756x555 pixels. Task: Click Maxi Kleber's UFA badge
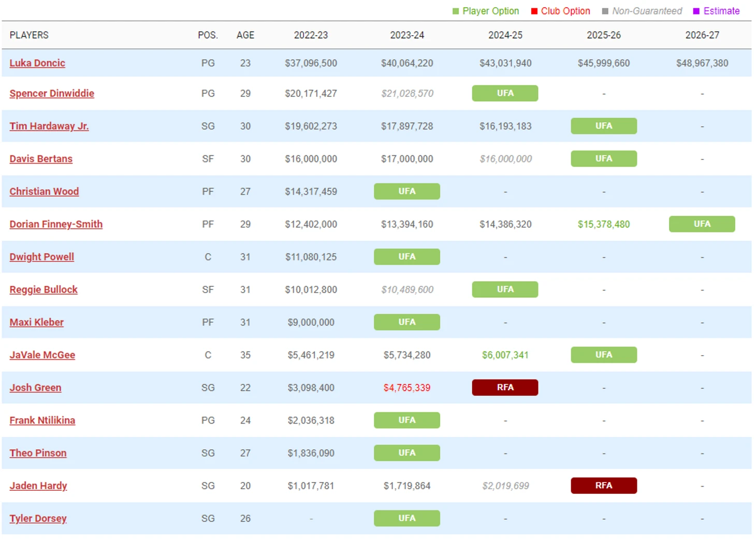point(407,322)
